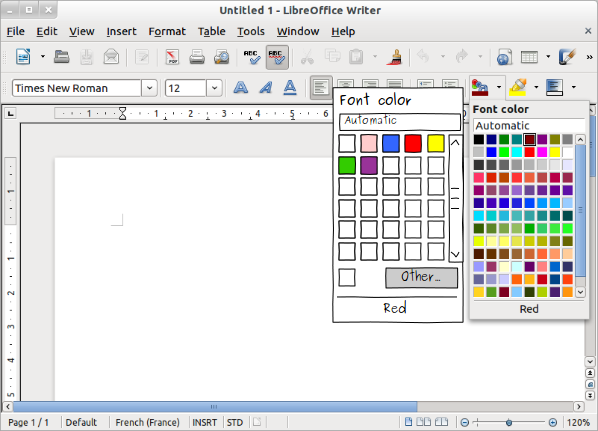The height and width of the screenshot is (431, 598).
Task: Pick the purple swatch in sketched mockup palette
Action: [x=369, y=165]
